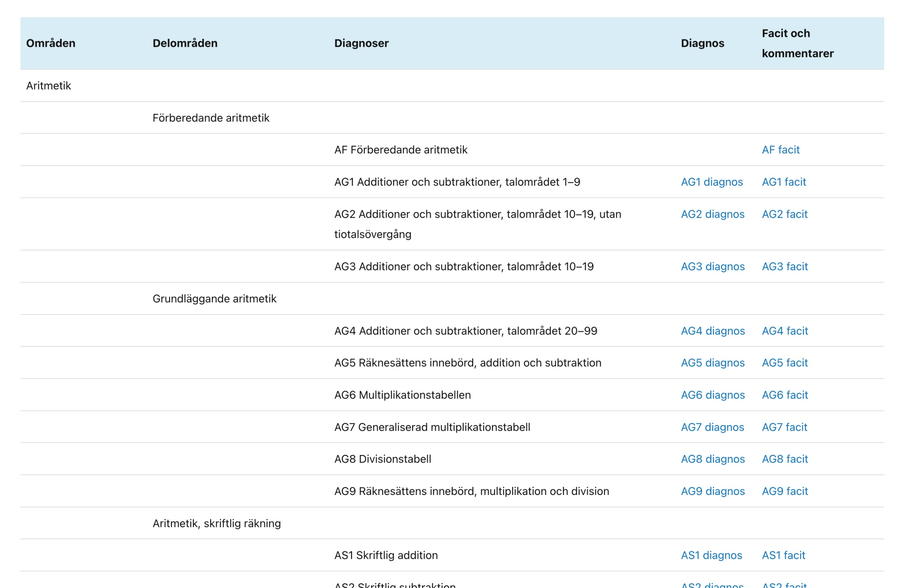Open the AG7 diagnos link
The height and width of the screenshot is (588, 910).
click(712, 427)
